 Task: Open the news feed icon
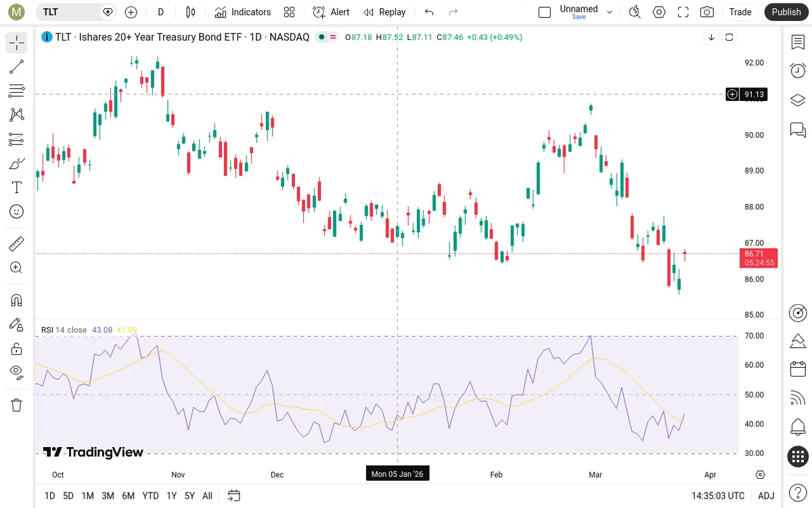(798, 398)
